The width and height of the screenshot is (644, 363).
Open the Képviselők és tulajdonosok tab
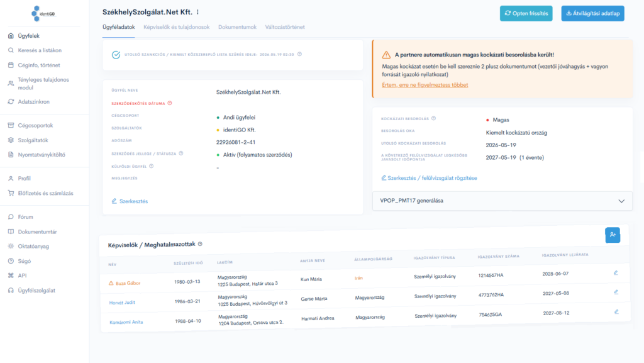click(176, 27)
